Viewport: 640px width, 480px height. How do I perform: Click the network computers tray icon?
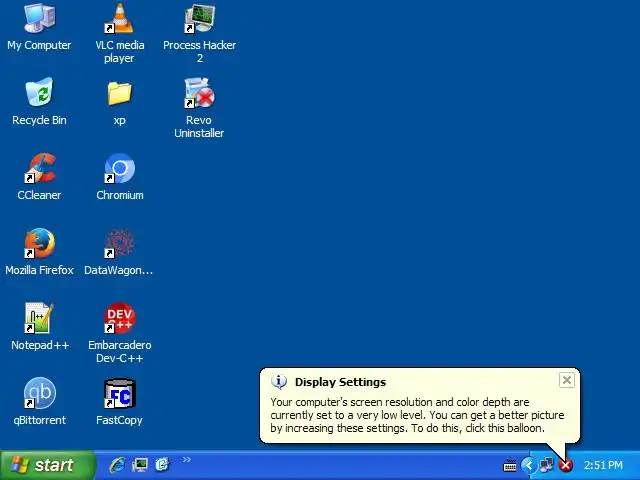[546, 465]
